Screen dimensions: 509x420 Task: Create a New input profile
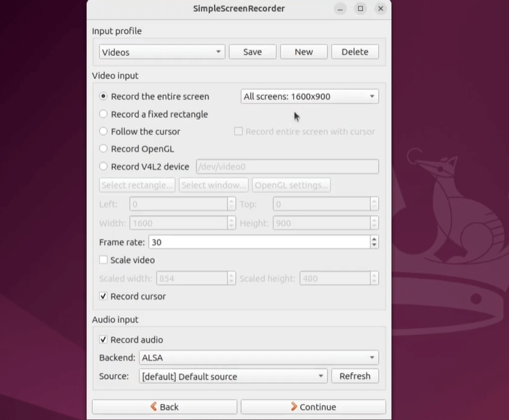304,52
